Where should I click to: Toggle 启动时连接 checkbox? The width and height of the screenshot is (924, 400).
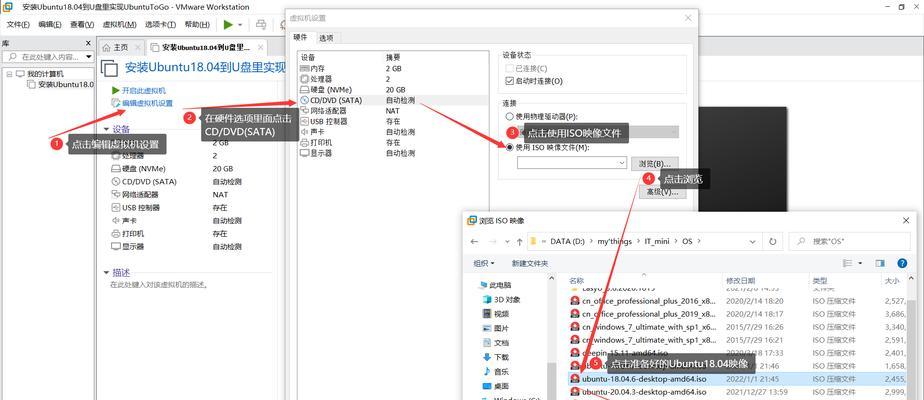pyautogui.click(x=510, y=81)
